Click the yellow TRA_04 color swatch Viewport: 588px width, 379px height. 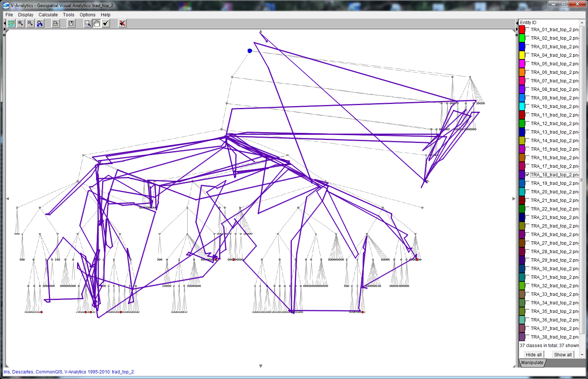click(522, 55)
